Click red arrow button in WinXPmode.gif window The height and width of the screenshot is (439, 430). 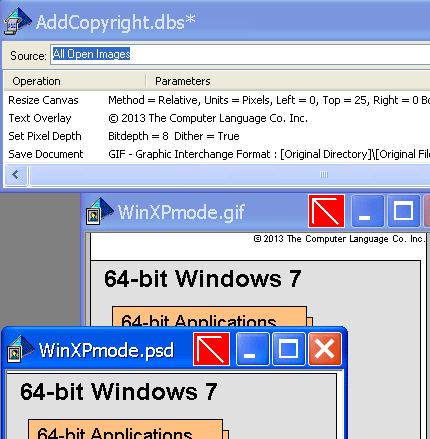pos(326,211)
